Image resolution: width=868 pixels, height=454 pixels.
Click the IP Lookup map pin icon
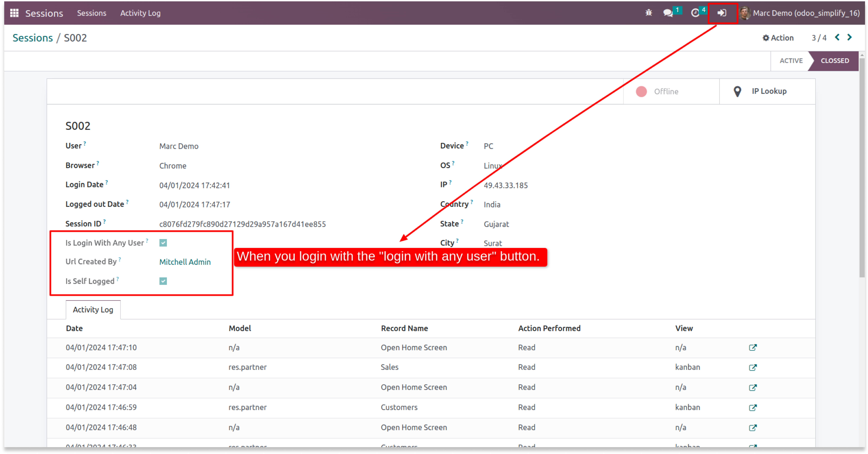coord(737,91)
